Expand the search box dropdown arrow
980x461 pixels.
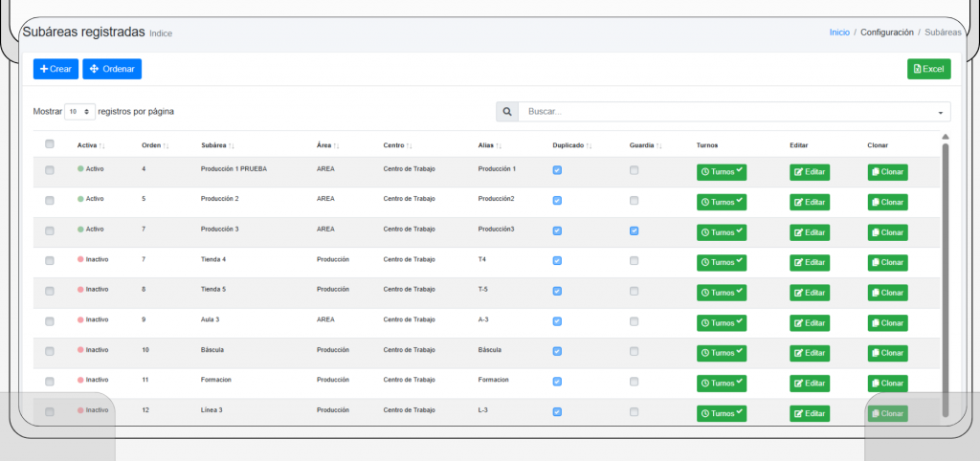[941, 113]
